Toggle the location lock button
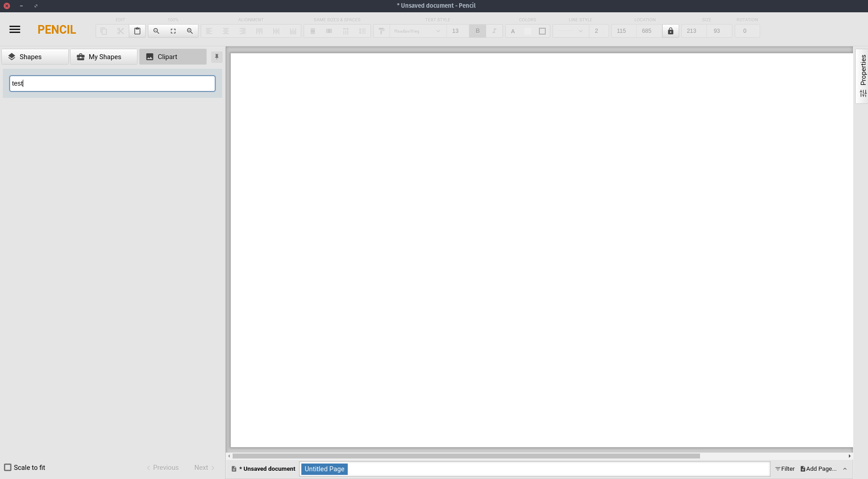Screen dimensions: 868x479 pos(670,31)
